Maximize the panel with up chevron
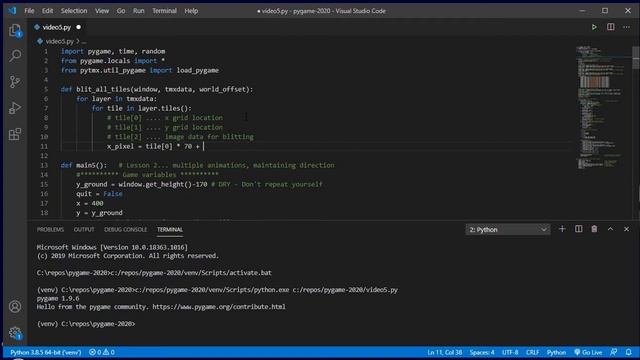Screen dimensions: 640x360 610,229
